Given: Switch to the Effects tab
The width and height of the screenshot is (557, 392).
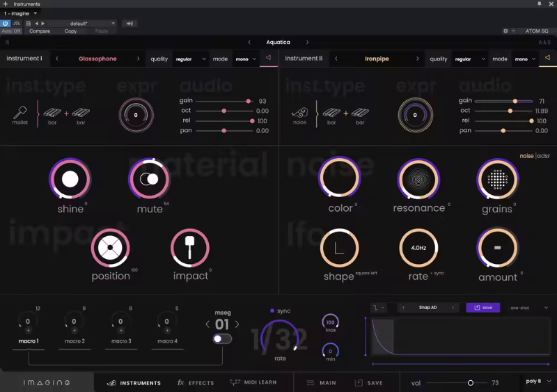Looking at the screenshot, I should (x=196, y=383).
